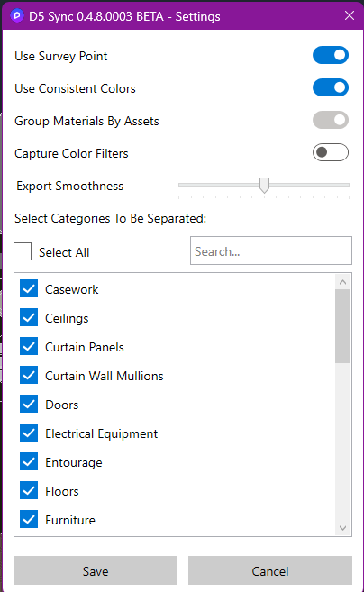The image size is (364, 592).
Task: Click the Export Smoothness slider handle
Action: click(264, 185)
